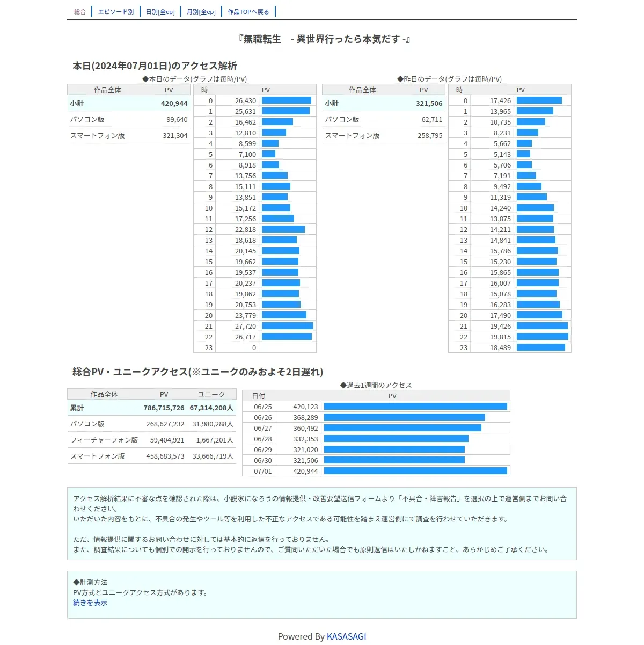Open the 総合 tab
The image size is (644, 645).
pyautogui.click(x=80, y=12)
